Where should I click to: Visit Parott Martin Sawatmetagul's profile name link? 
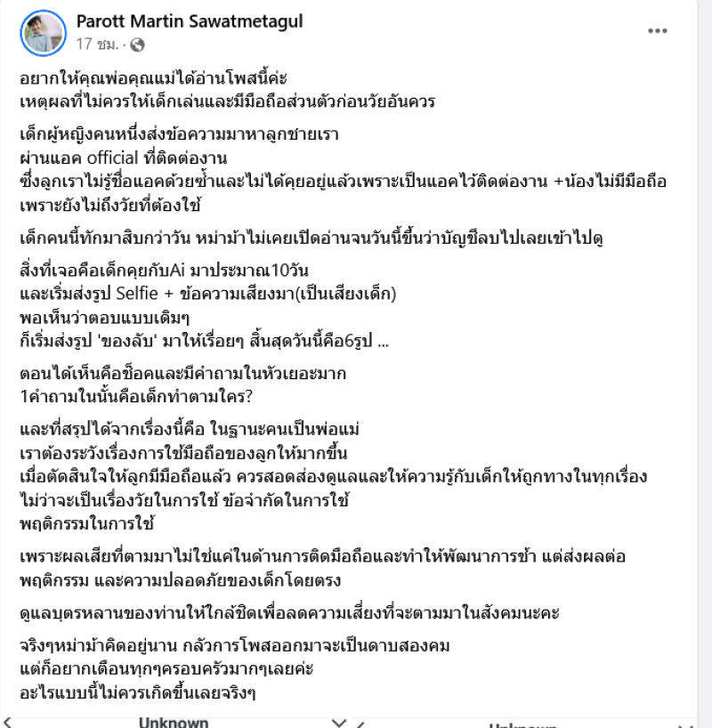tap(190, 21)
